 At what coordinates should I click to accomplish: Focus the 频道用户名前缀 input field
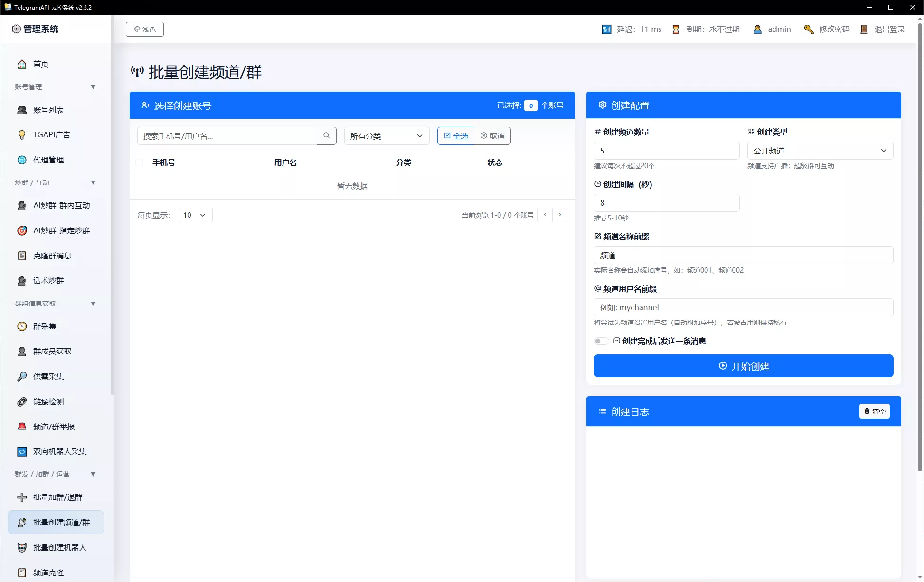coord(744,307)
